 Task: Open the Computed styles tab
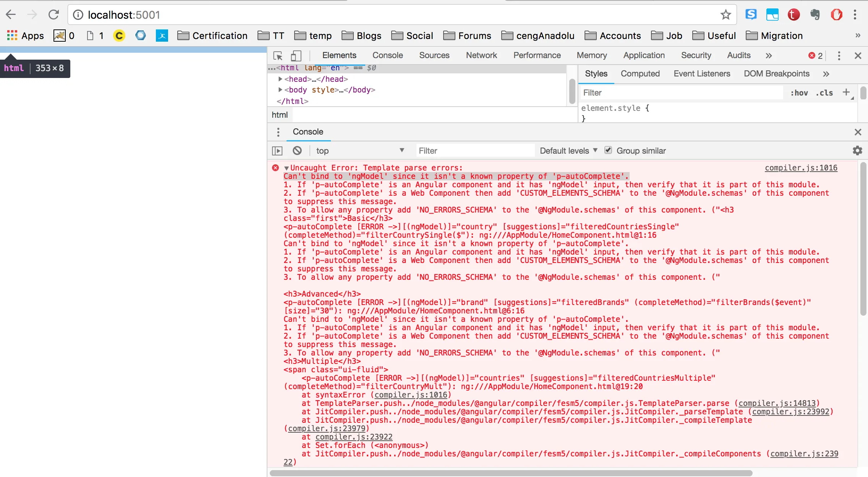click(640, 74)
